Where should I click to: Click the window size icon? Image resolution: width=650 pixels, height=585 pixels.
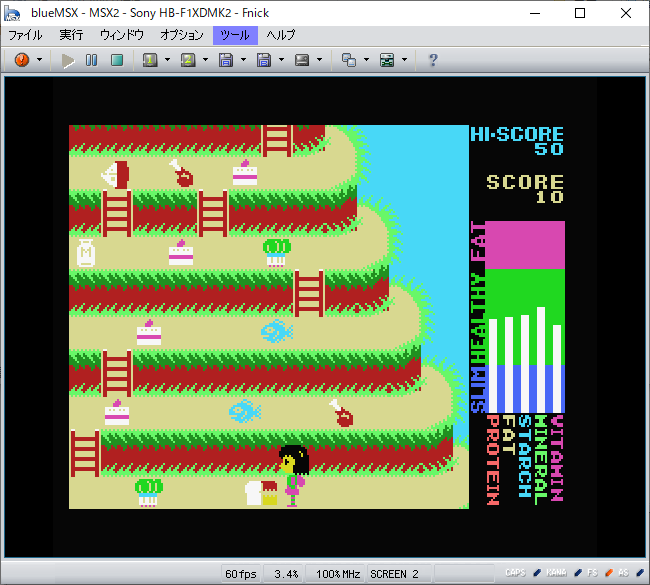click(349, 60)
